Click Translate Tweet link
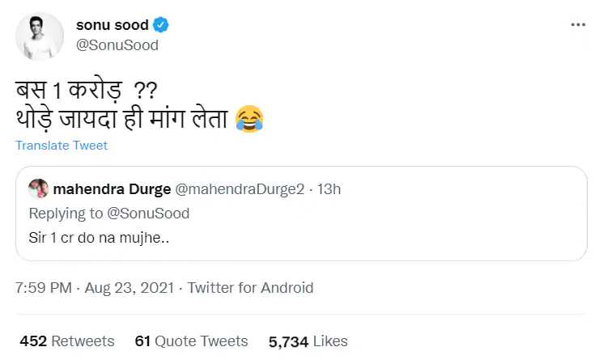The height and width of the screenshot is (364, 603). [62, 146]
